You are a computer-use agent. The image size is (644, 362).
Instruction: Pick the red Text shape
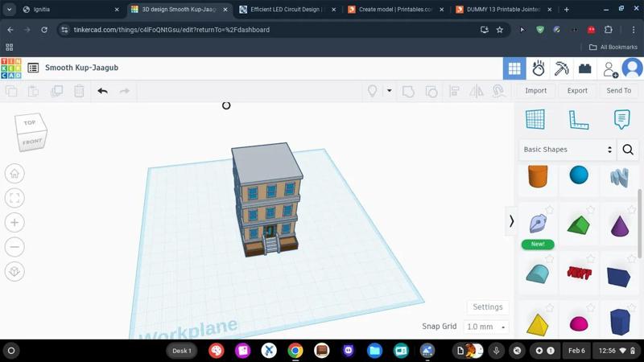579,273
